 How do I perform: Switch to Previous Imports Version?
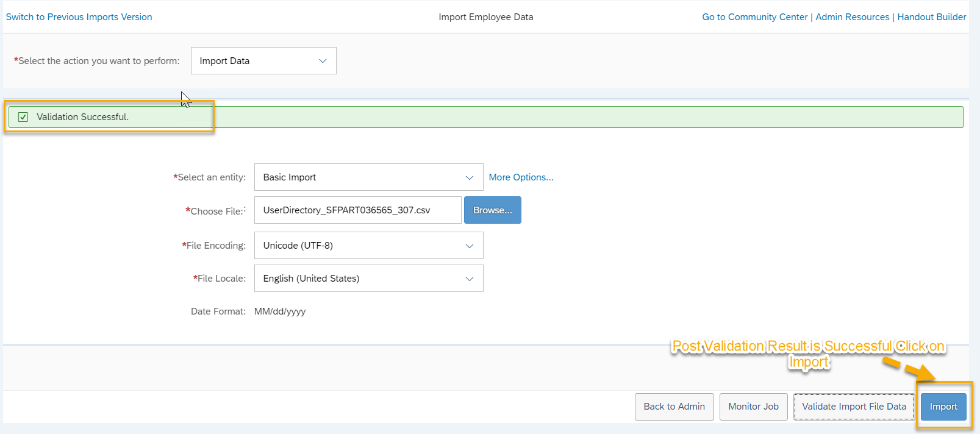[x=79, y=17]
